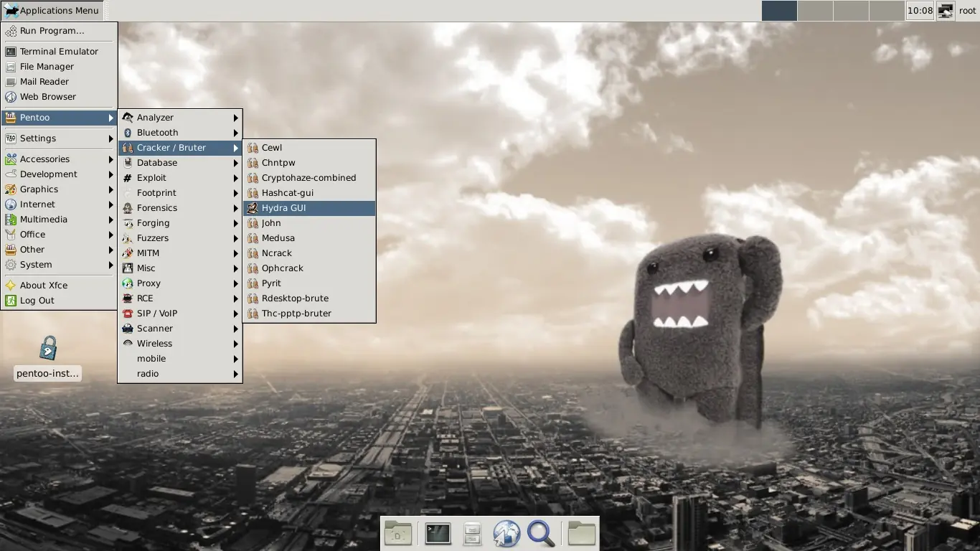Select the Pentoo menu entry
This screenshot has width=980, height=551.
[x=59, y=118]
